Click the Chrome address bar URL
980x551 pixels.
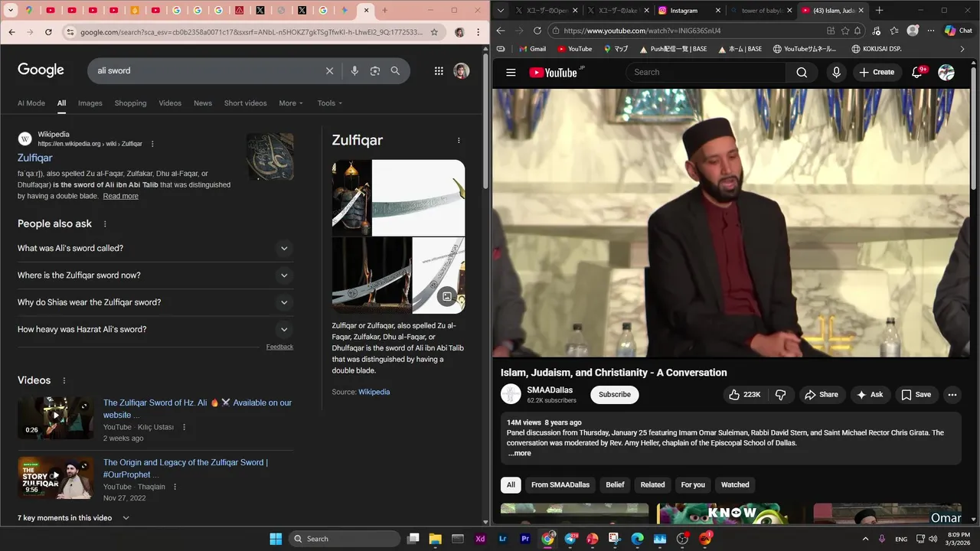(252, 32)
